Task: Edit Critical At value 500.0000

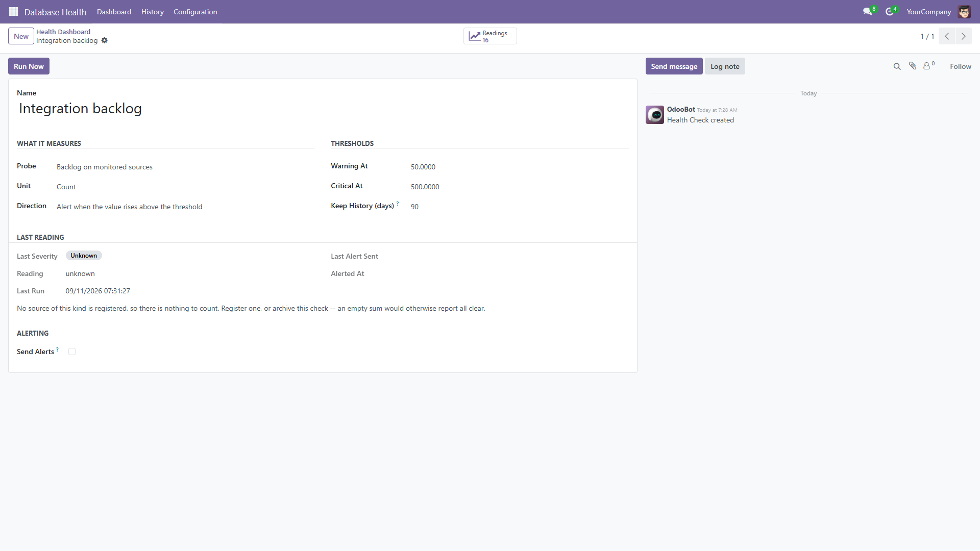Action: pyautogui.click(x=519, y=187)
